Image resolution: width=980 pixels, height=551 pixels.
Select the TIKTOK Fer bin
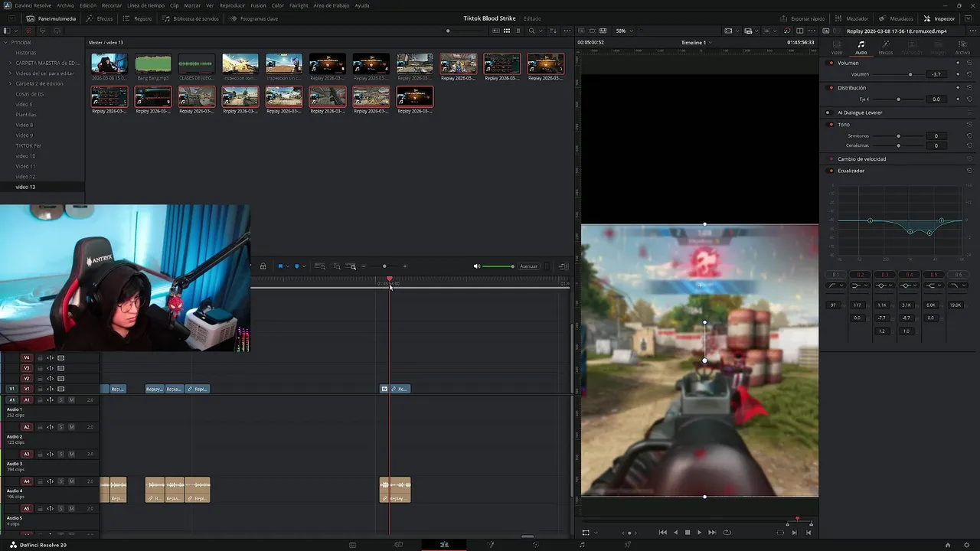[28, 145]
